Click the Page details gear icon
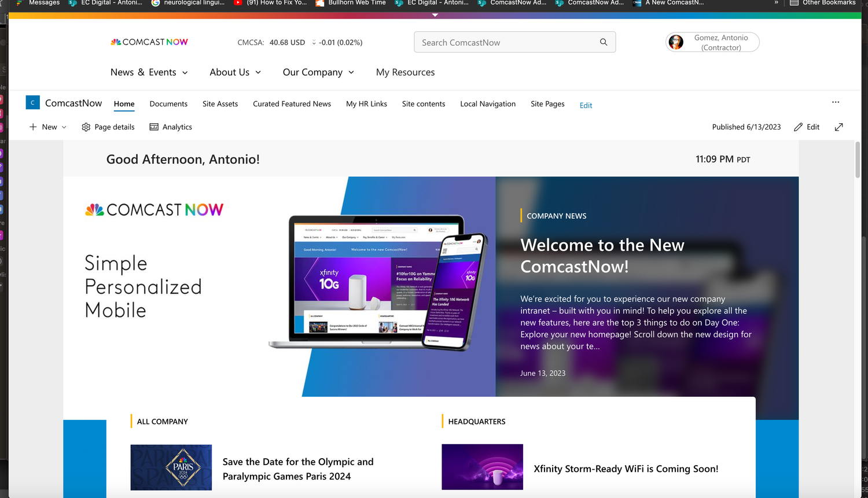This screenshot has width=868, height=498. point(86,127)
